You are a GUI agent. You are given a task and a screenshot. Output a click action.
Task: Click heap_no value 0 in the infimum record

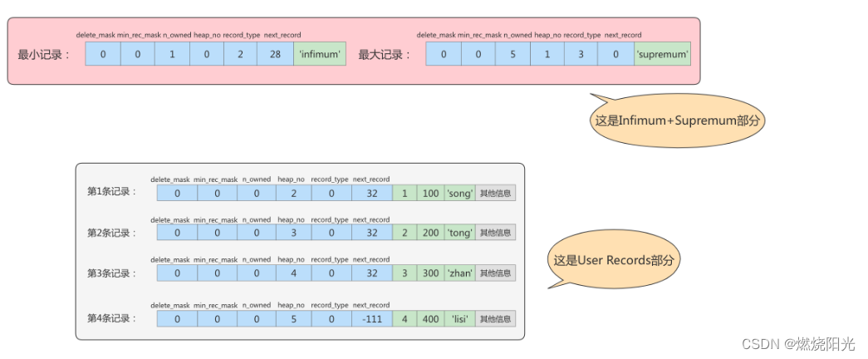[207, 54]
